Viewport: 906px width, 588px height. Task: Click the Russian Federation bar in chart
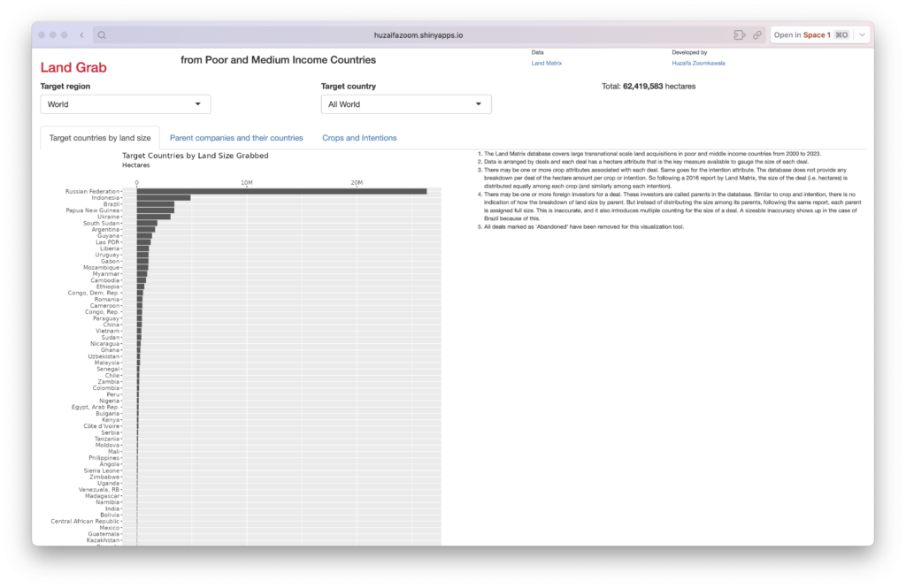(x=281, y=191)
